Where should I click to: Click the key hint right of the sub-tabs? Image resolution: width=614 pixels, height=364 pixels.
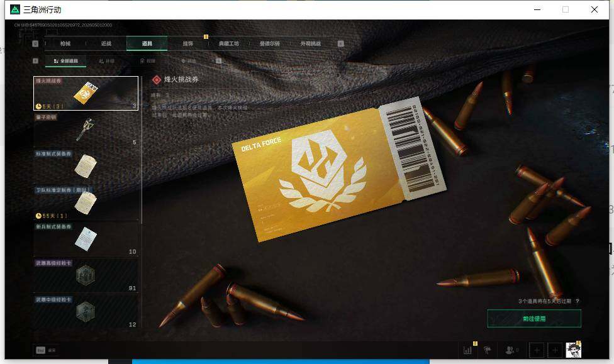[219, 60]
